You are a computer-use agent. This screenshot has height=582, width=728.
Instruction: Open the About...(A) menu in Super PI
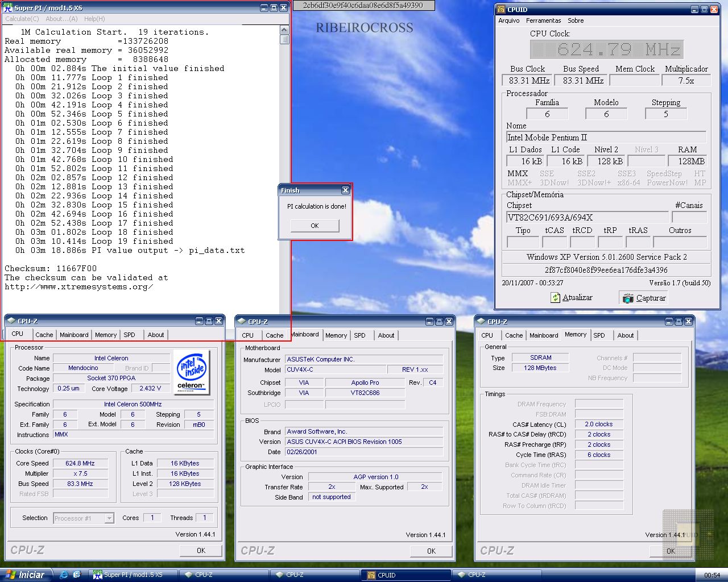pyautogui.click(x=61, y=19)
